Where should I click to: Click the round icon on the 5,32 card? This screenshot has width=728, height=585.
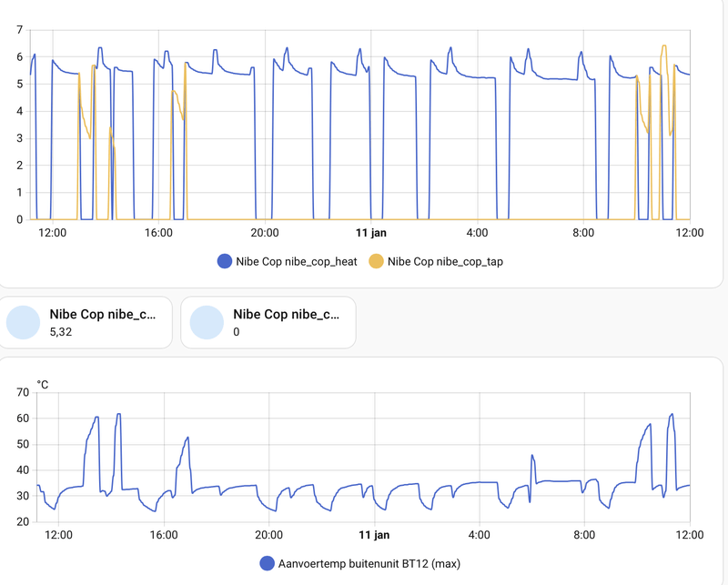coord(24,322)
